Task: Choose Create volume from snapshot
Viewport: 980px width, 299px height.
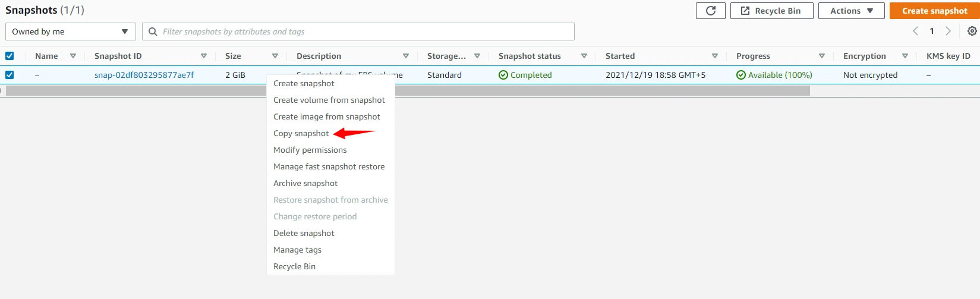Action: (x=329, y=100)
